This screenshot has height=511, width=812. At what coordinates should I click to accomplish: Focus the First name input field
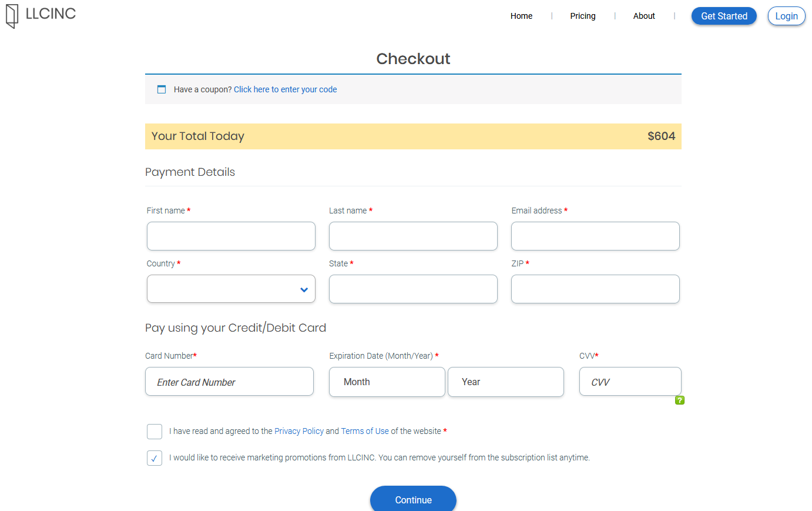[x=231, y=236]
